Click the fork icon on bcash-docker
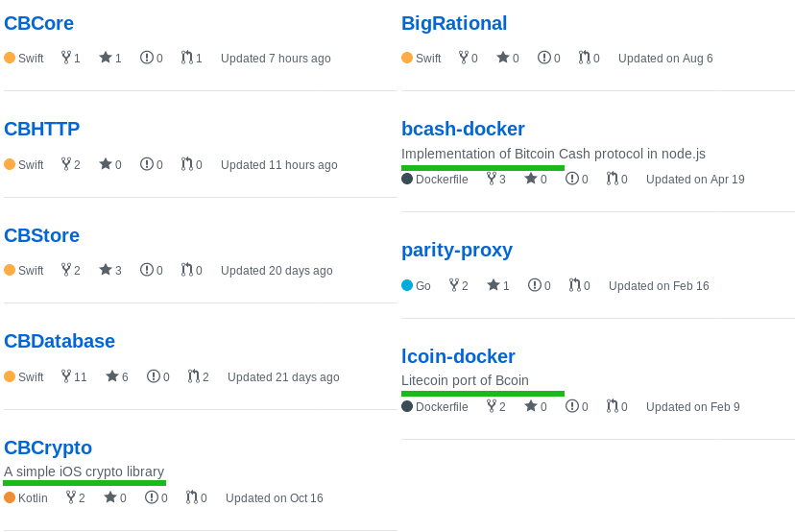Viewport: 795px width, 532px height. [x=492, y=179]
